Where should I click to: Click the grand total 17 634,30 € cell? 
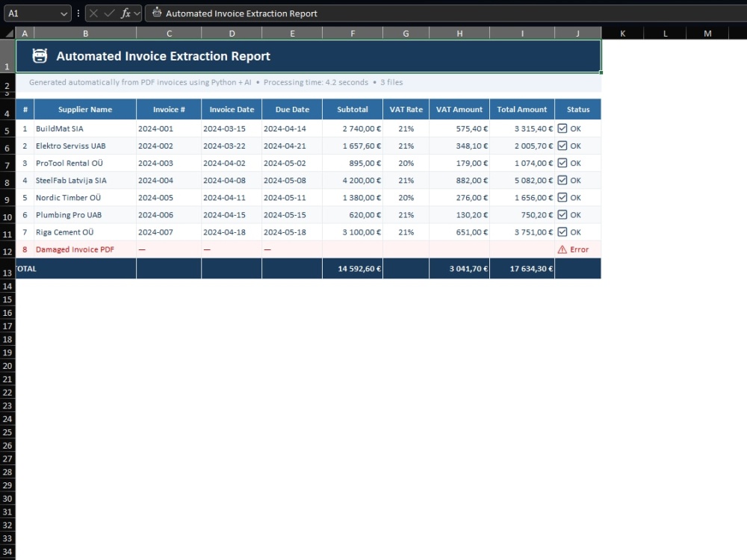point(522,269)
